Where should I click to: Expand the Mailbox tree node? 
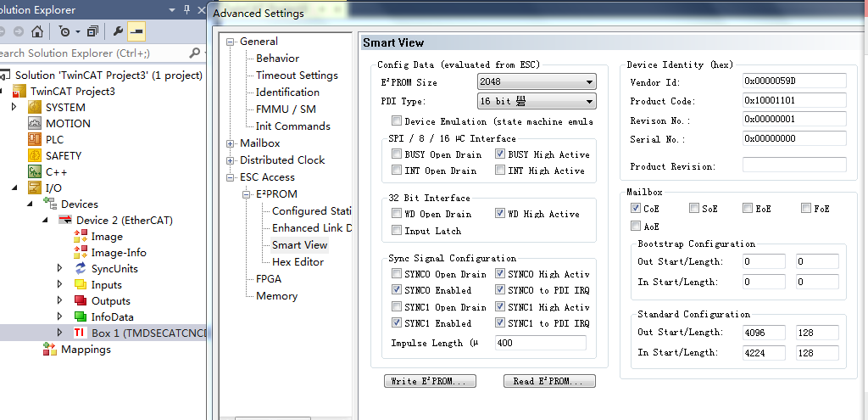coord(230,143)
